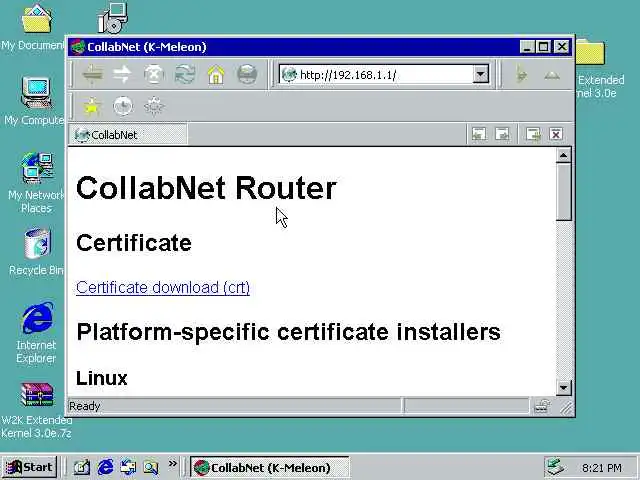Reload the page with the Reload icon
The height and width of the screenshot is (480, 640).
185,75
